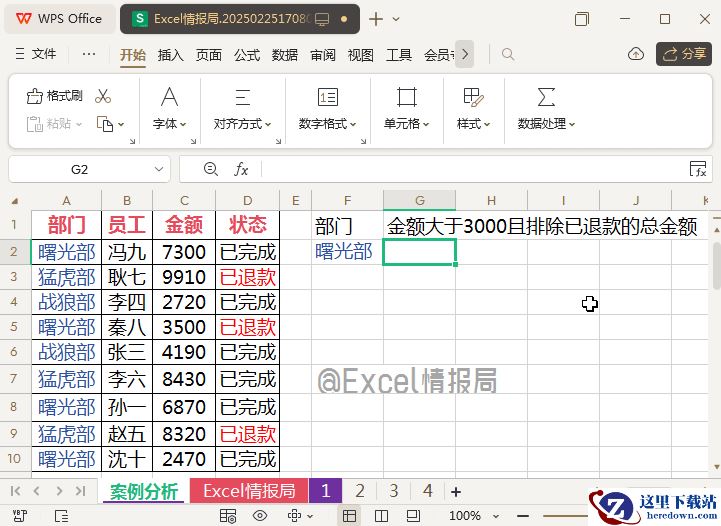721x526 pixels.
Task: Select column G header
Action: [419, 201]
